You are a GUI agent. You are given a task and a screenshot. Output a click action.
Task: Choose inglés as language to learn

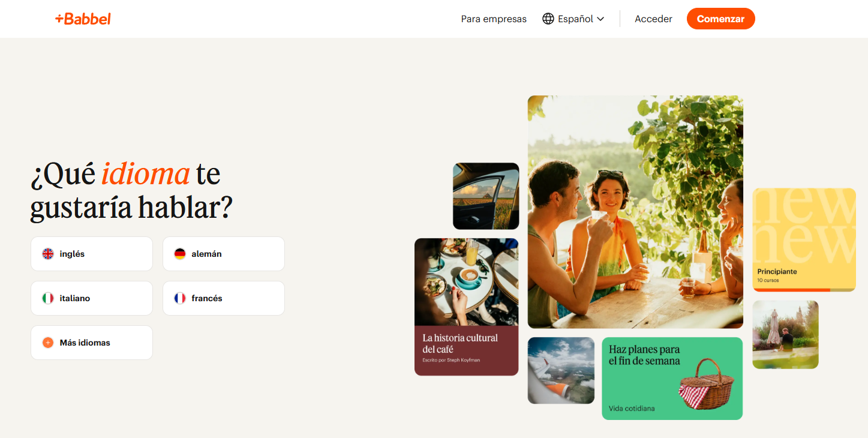92,254
